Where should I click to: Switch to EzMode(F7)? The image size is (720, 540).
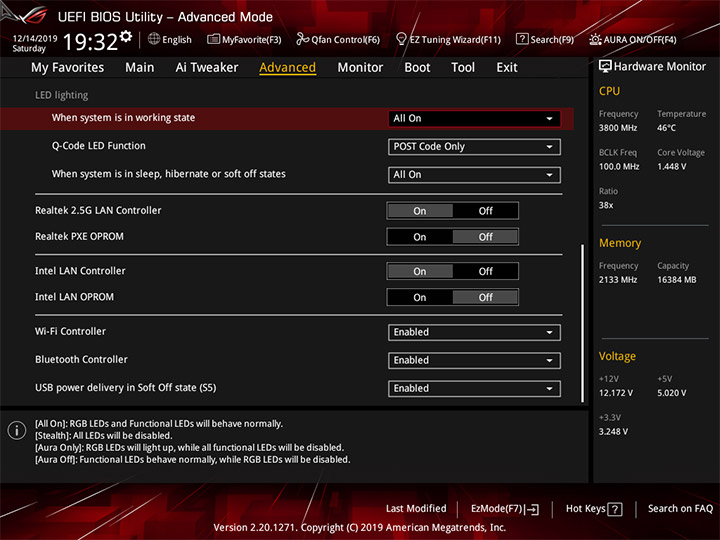[x=505, y=509]
